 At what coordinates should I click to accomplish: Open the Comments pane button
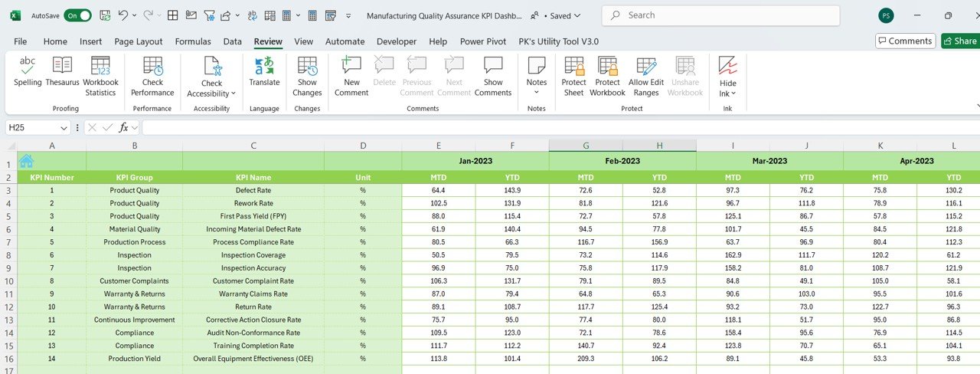coord(906,41)
